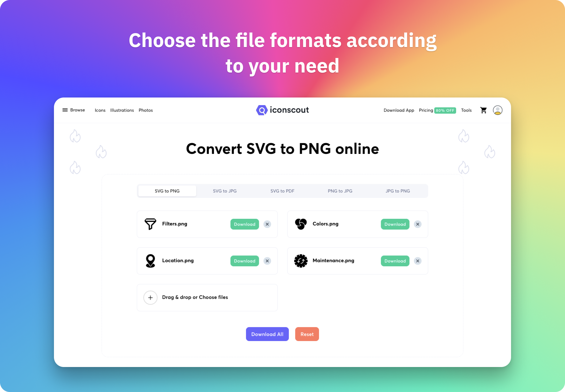565x392 pixels.
Task: Click the Reset button
Action: coord(307,334)
